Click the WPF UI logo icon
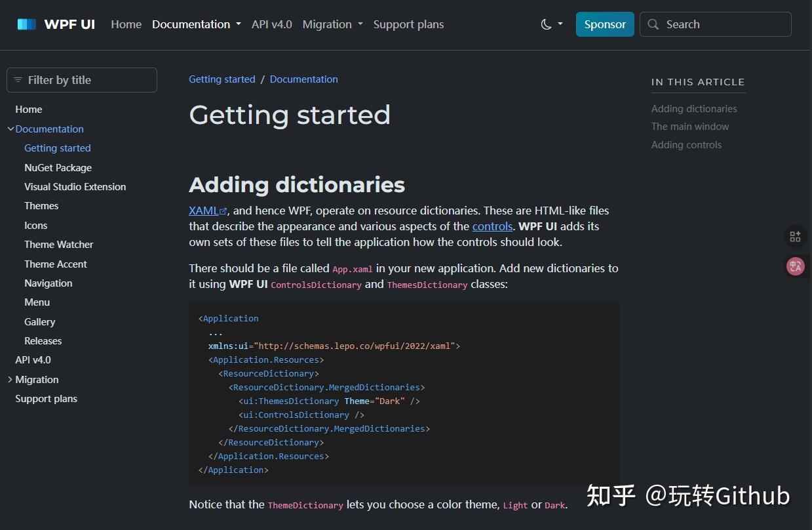This screenshot has width=812, height=530. [x=27, y=24]
